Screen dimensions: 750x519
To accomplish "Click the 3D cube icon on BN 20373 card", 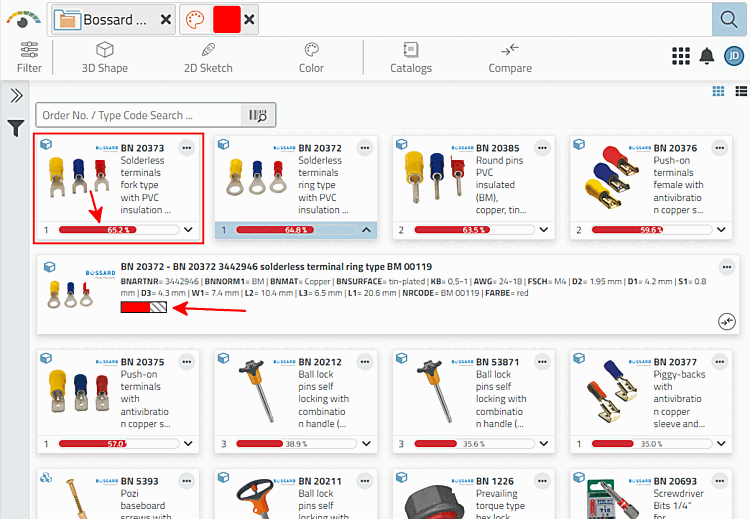I will pos(46,144).
